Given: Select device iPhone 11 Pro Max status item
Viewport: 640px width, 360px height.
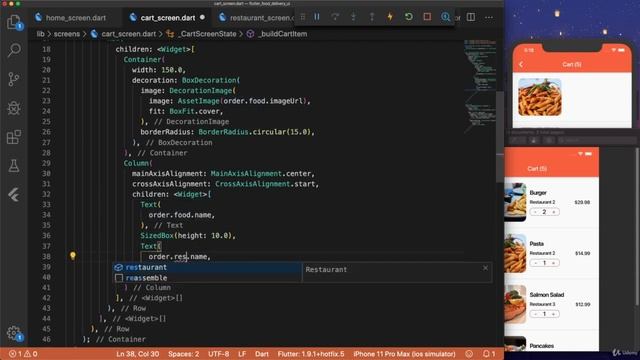Looking at the screenshot, I should point(404,354).
